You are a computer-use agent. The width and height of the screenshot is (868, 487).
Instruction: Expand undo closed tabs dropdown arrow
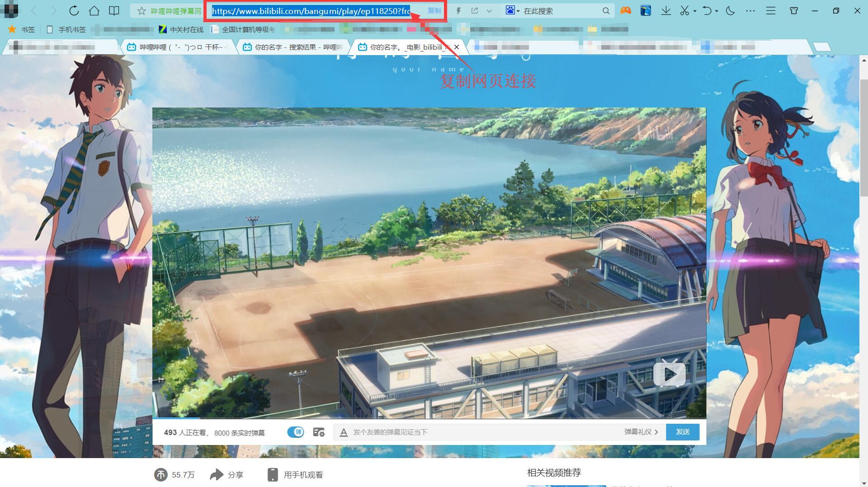tap(717, 11)
